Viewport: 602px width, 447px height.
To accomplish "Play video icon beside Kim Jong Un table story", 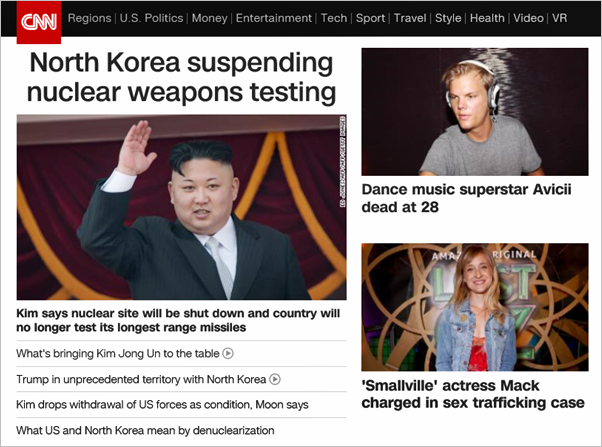I will tap(228, 353).
